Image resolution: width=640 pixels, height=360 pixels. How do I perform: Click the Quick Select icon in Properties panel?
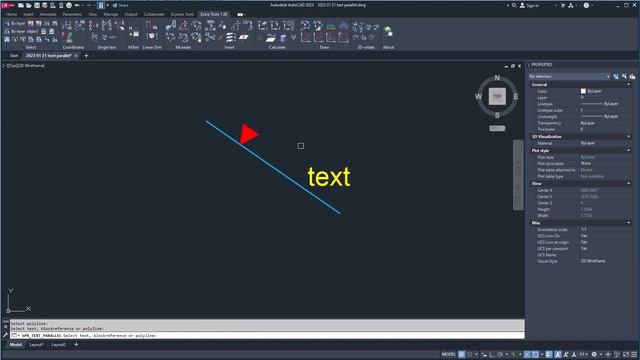point(632,76)
